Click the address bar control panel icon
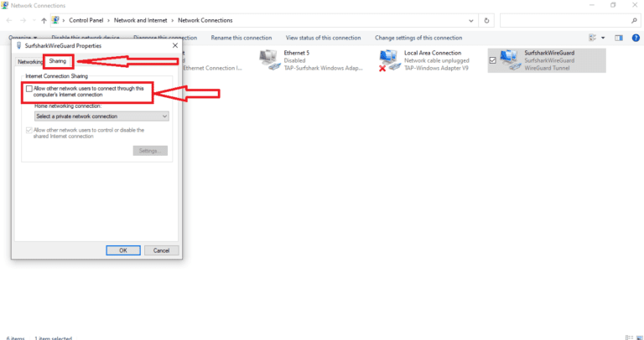Screen dimensions: 644x340 pos(55,20)
